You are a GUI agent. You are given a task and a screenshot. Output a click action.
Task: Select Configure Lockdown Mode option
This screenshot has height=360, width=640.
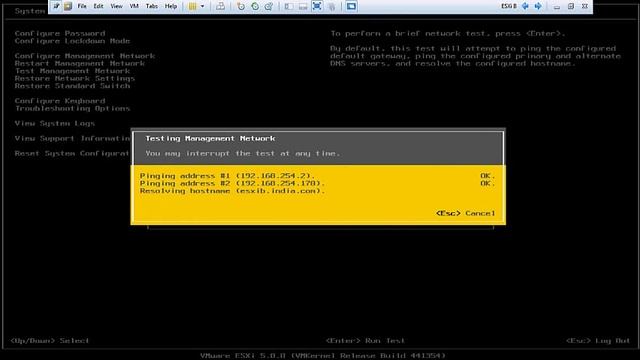(x=72, y=41)
